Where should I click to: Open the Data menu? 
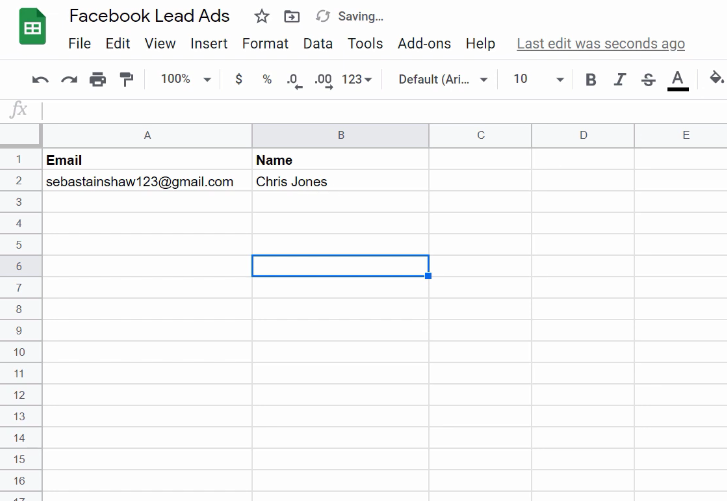tap(318, 44)
